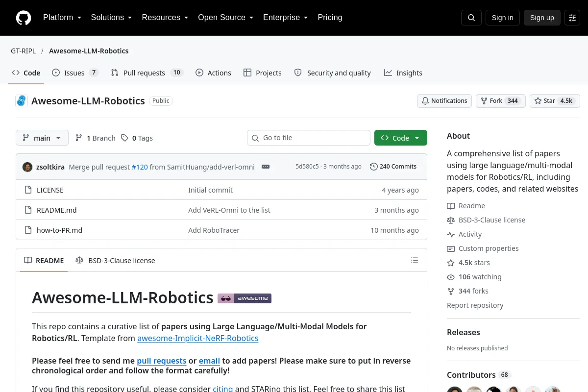Open the zsoltkira author link

50,167
